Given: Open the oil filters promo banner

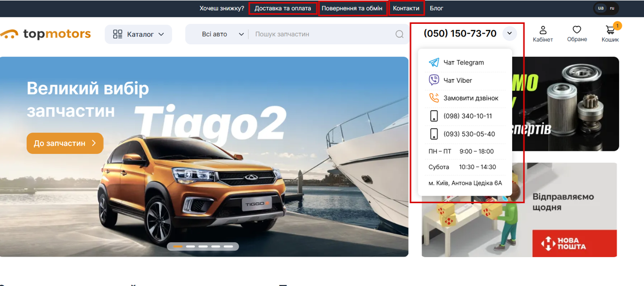Looking at the screenshot, I should click(567, 104).
